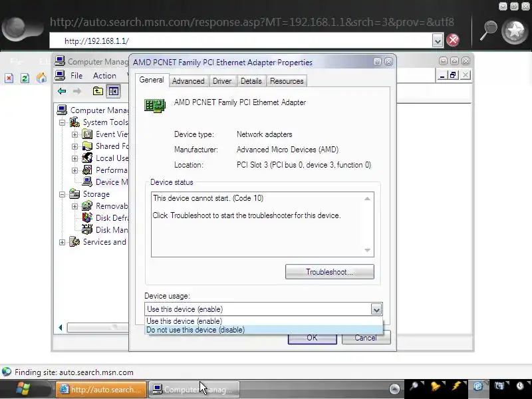Click the yellow bell system tray icon
Screen dimensions: 532x399
[x=435, y=386]
